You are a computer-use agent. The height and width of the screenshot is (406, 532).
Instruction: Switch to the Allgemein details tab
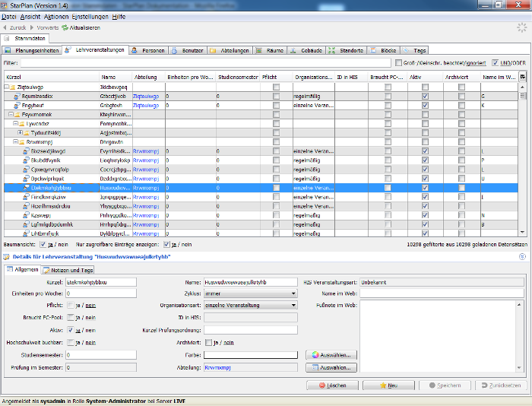(23, 270)
